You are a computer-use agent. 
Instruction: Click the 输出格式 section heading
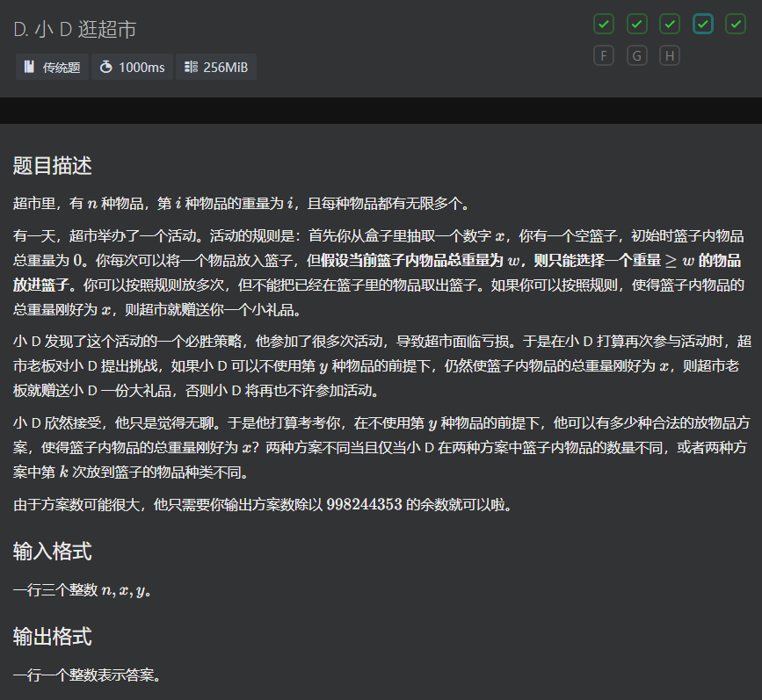[x=53, y=637]
